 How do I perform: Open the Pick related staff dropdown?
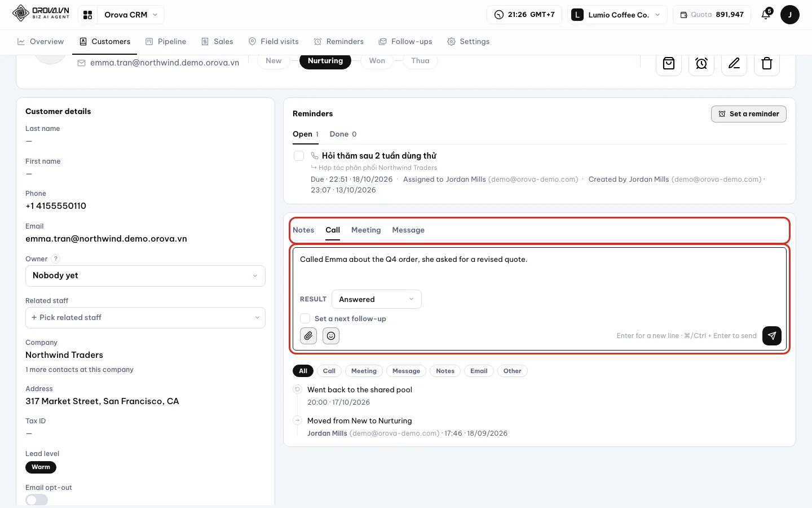point(145,318)
